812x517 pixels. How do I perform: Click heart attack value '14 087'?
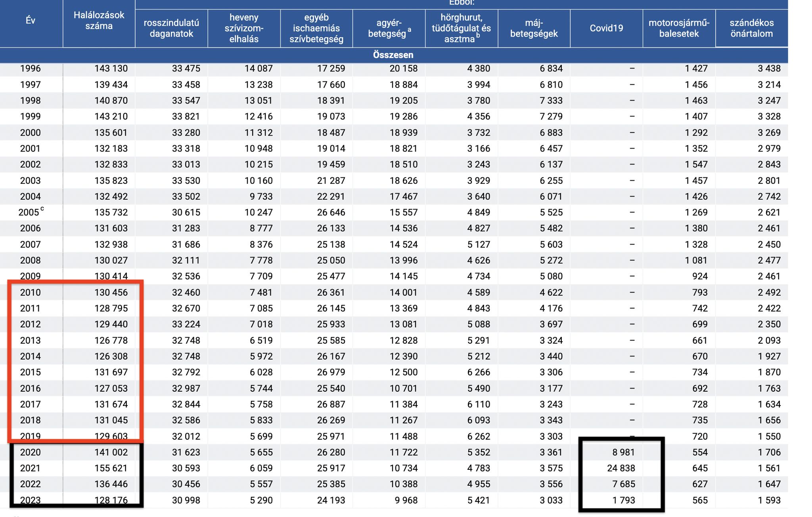coord(259,68)
